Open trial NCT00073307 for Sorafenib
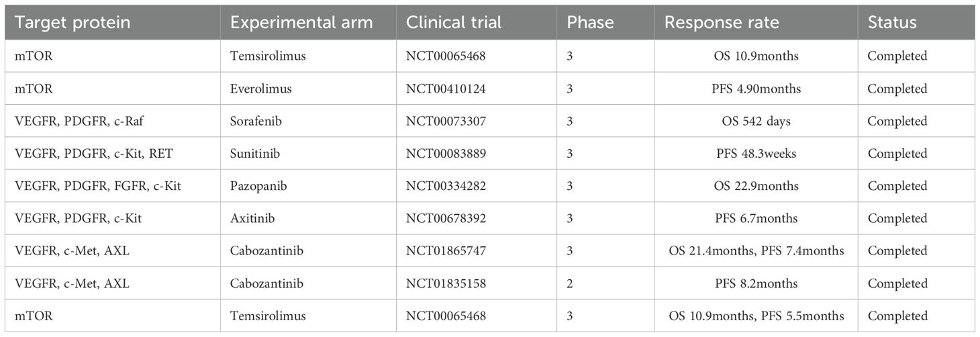 point(446,121)
